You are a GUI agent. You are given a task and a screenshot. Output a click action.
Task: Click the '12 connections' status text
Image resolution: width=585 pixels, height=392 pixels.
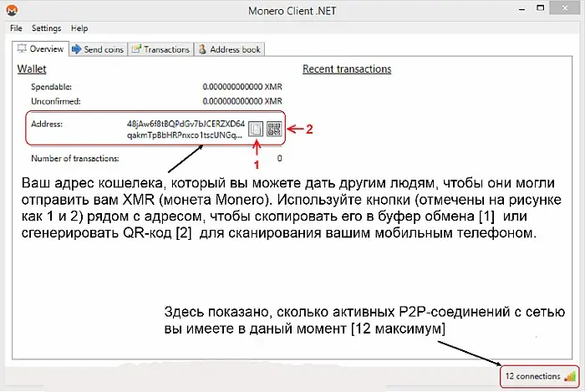pyautogui.click(x=533, y=376)
